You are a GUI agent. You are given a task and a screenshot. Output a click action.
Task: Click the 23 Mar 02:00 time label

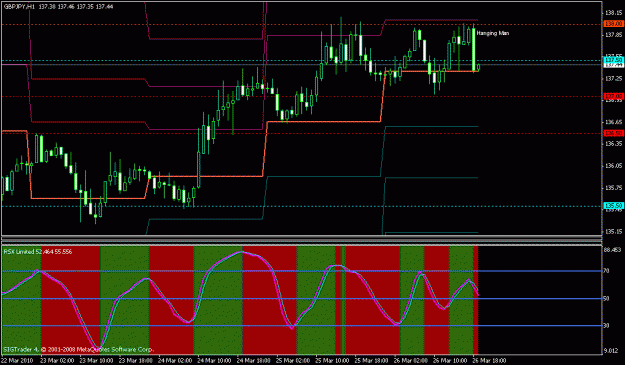(57, 361)
